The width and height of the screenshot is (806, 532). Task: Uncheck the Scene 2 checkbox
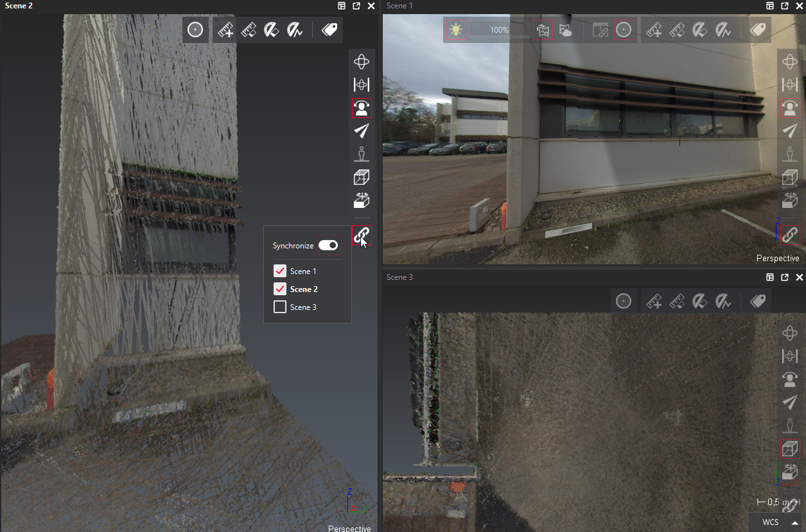point(280,289)
